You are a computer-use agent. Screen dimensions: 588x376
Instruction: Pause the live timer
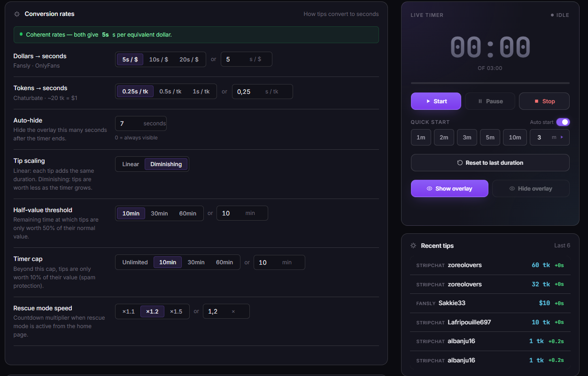point(490,101)
